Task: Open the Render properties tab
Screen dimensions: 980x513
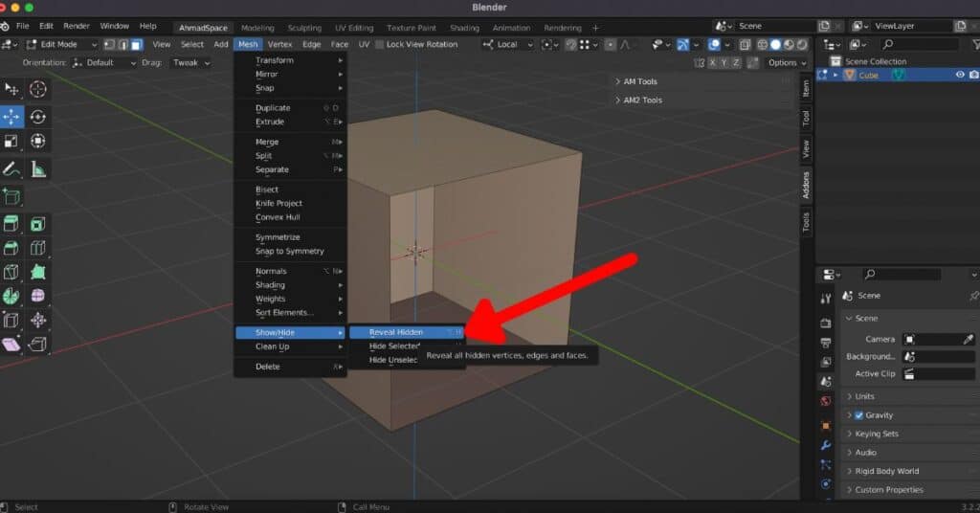Action: pyautogui.click(x=826, y=323)
